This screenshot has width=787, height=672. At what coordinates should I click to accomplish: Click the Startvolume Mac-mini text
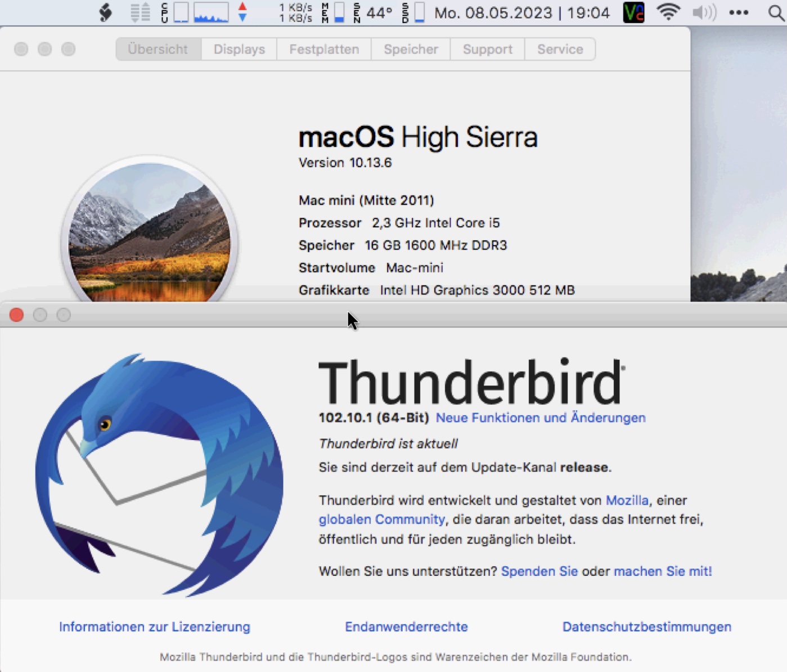tap(371, 268)
